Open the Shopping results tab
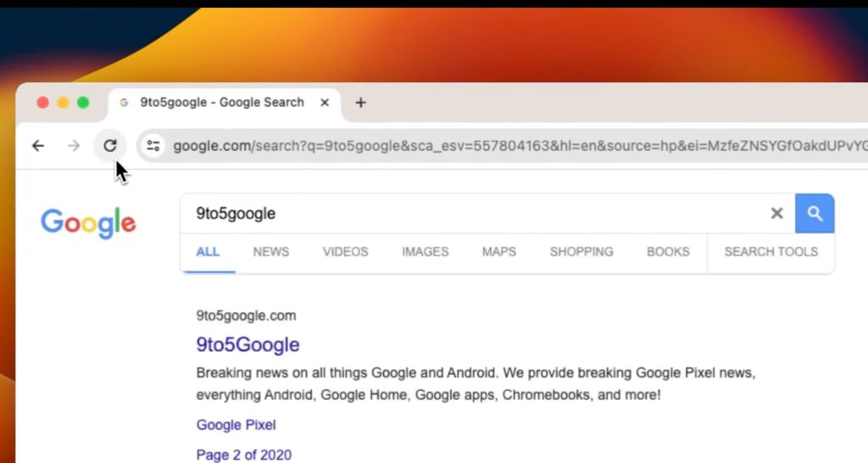The height and width of the screenshot is (463, 868). (581, 252)
